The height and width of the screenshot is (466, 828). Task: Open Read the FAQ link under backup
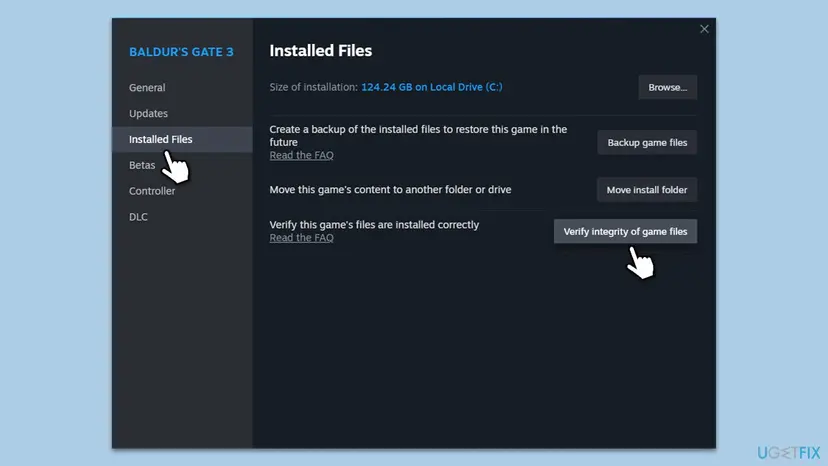click(302, 155)
